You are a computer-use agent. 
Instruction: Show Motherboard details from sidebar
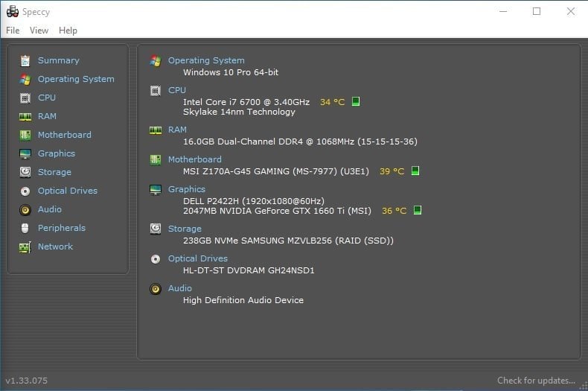coord(65,135)
